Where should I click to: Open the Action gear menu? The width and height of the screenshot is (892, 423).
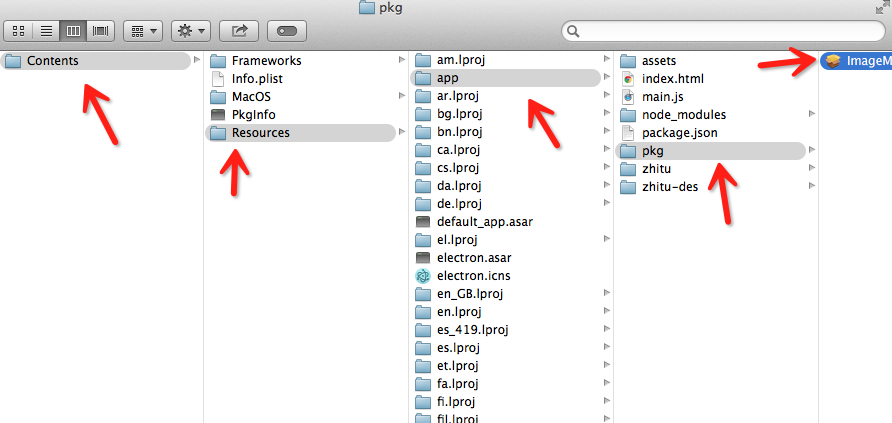pos(191,31)
